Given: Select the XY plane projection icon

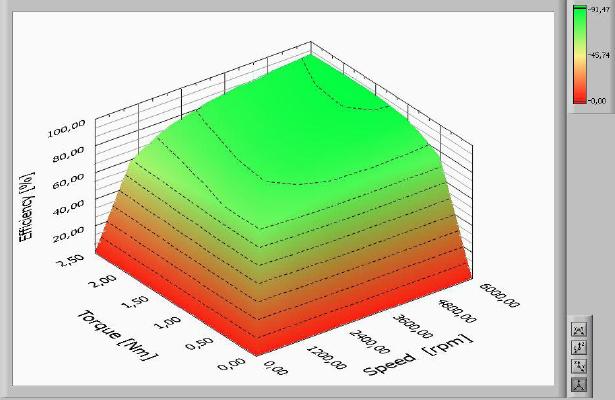Looking at the screenshot, I should click(580, 365).
